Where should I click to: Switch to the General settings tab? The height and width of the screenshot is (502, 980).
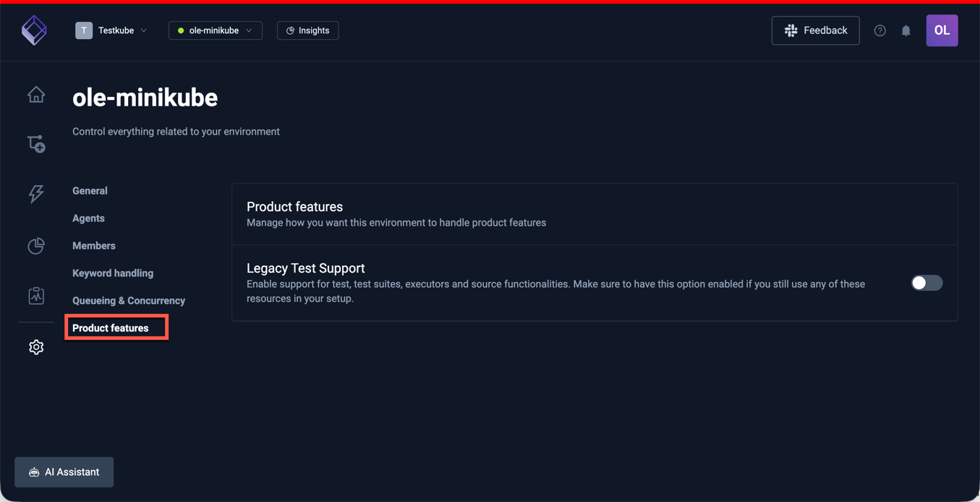pos(90,190)
